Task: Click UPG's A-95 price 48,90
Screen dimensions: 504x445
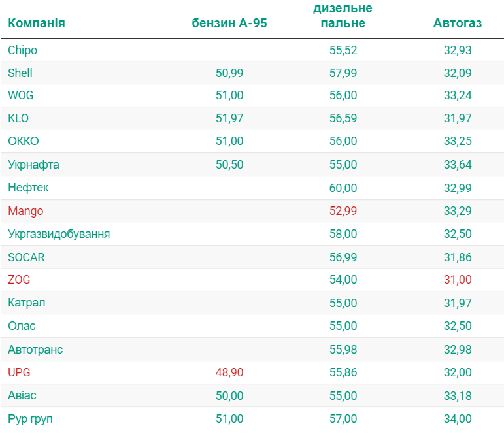Action: point(229,372)
